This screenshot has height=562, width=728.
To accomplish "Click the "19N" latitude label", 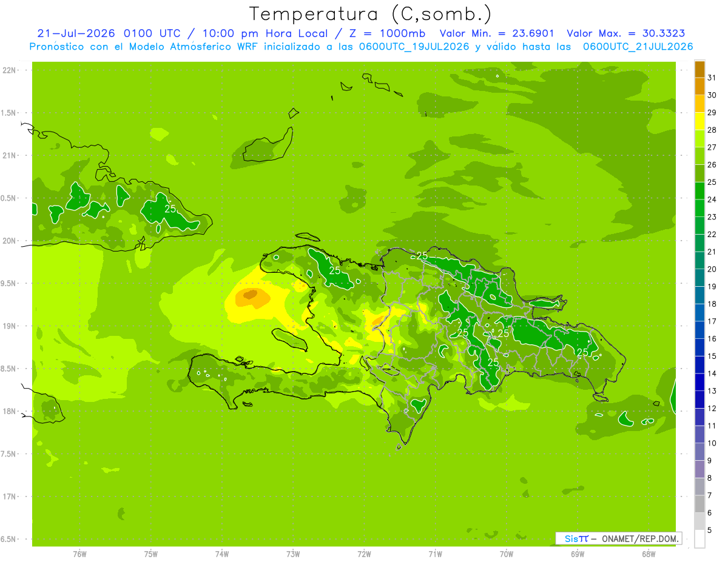I will 10,326.
